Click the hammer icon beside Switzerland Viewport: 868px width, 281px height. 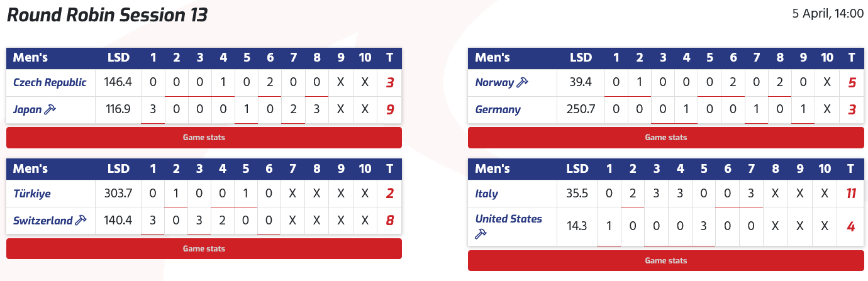(81, 221)
